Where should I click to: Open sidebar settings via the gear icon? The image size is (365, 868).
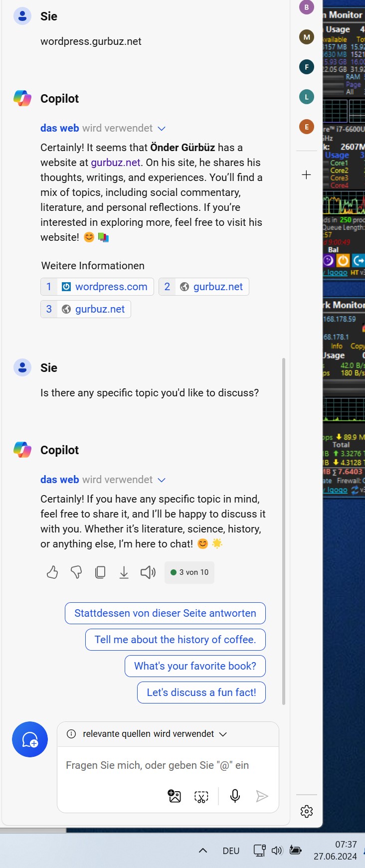click(307, 811)
